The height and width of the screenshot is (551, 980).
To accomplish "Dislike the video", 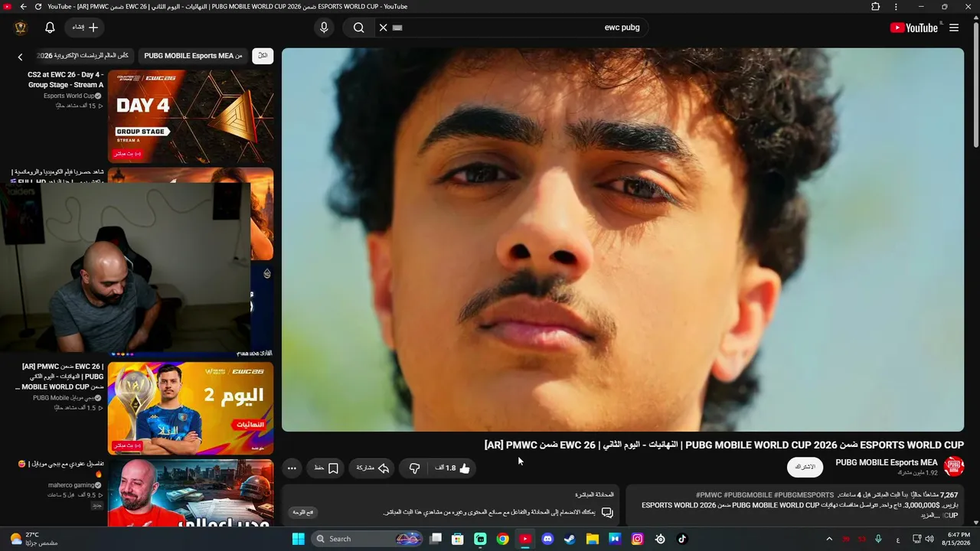I will point(414,468).
